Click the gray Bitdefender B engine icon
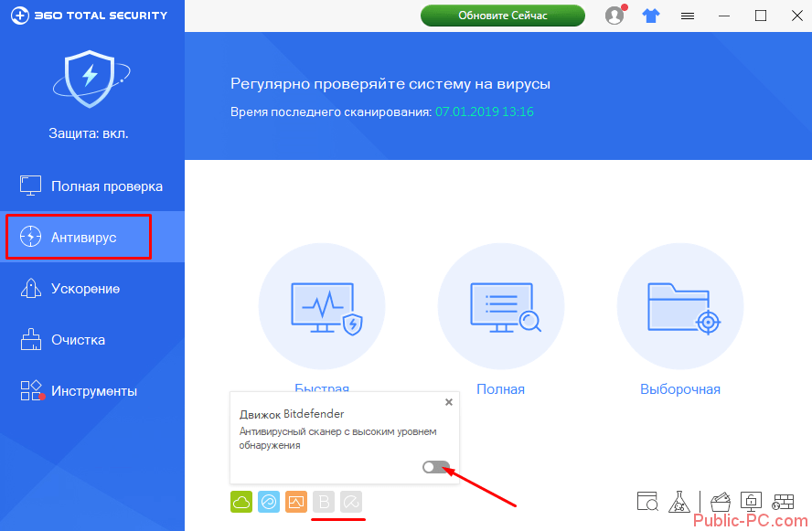The width and height of the screenshot is (812, 531). coord(324,502)
